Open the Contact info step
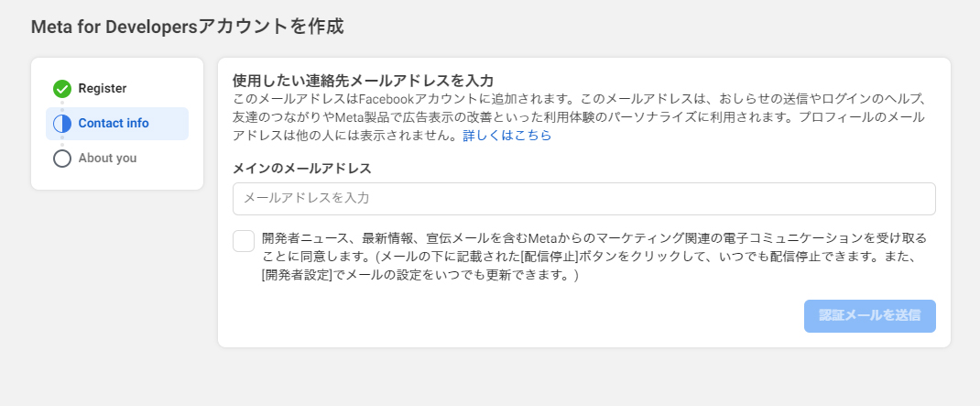The image size is (980, 406). click(114, 123)
